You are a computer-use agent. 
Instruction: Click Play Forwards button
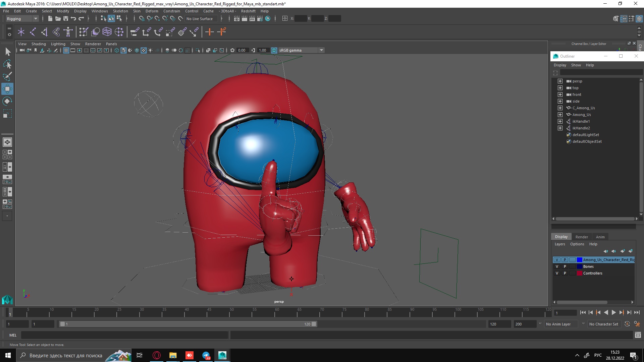(613, 313)
